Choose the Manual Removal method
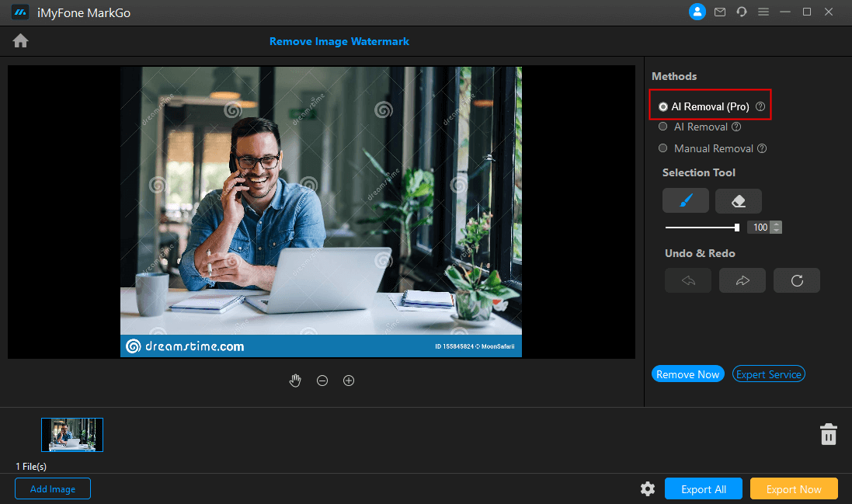 663,148
